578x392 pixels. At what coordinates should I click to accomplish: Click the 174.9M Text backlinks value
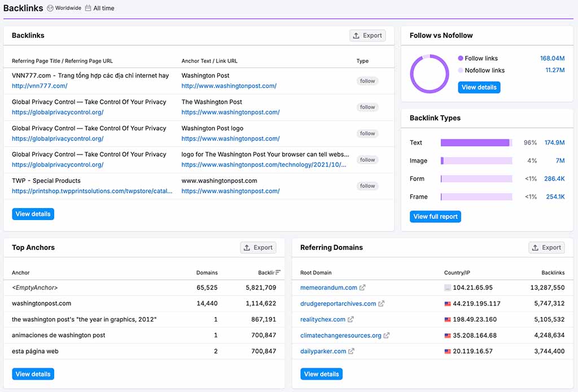pyautogui.click(x=554, y=143)
